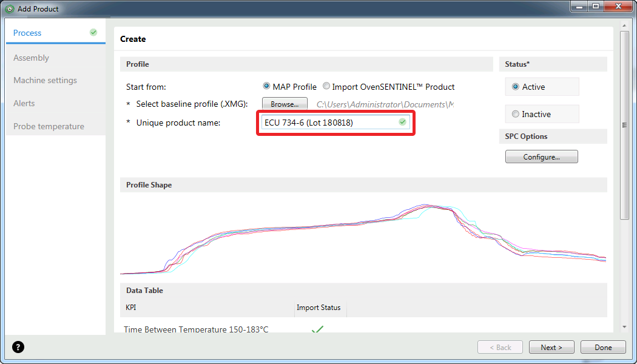Click the green Import Status checkmark
Image resolution: width=637 pixels, height=364 pixels.
click(x=317, y=329)
